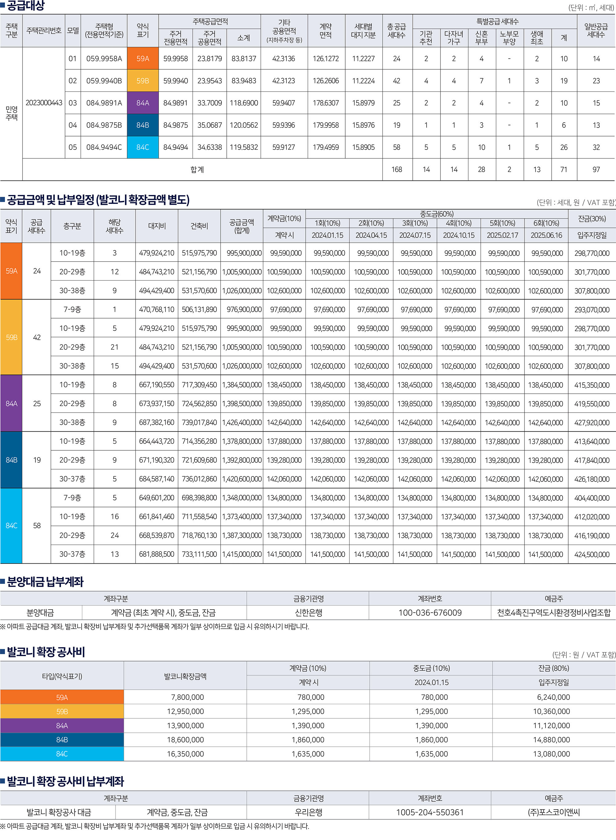Click the yellow 59B swatch in supply table

coord(142,81)
